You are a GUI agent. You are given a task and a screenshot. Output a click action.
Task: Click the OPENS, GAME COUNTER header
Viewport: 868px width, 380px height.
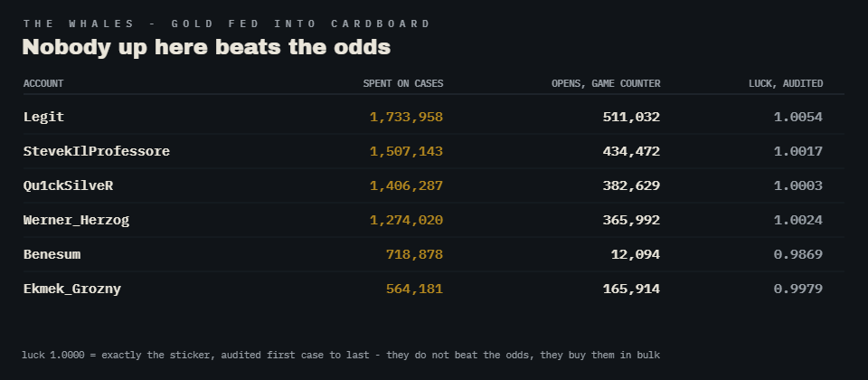pos(606,83)
